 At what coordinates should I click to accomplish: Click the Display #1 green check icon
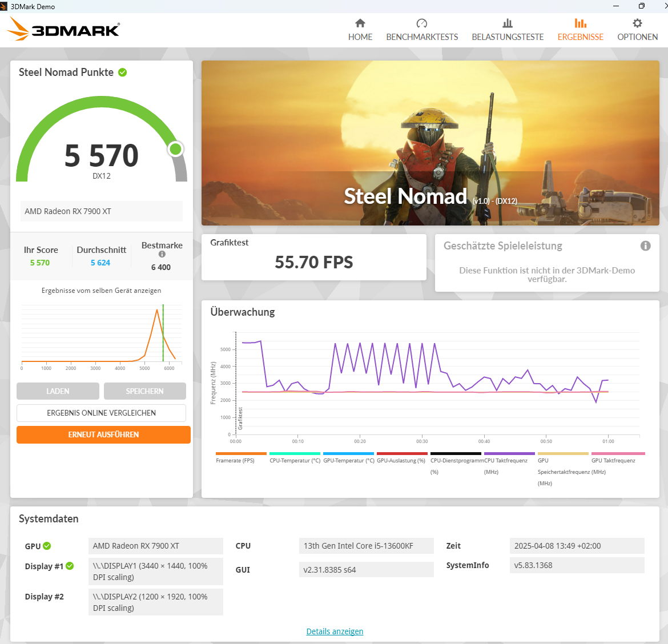pos(70,566)
